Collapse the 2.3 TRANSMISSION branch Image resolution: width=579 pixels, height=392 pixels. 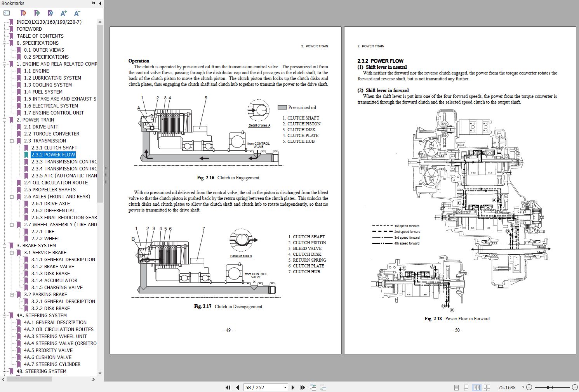12,140
